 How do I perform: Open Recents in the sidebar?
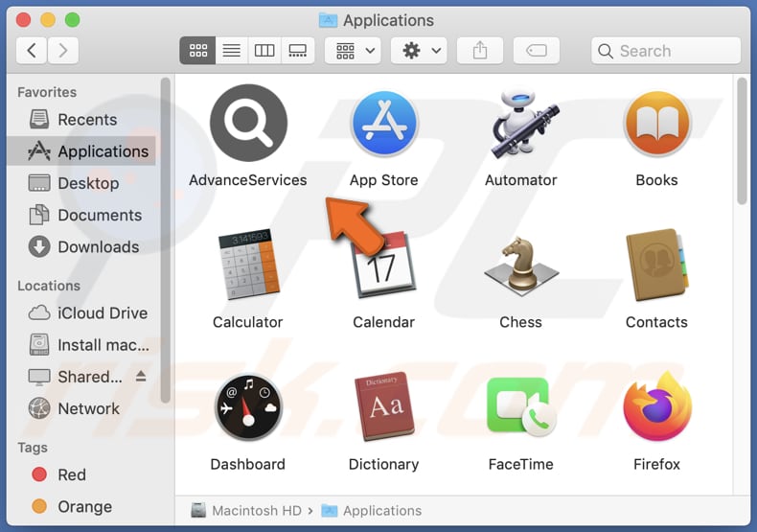(81, 119)
